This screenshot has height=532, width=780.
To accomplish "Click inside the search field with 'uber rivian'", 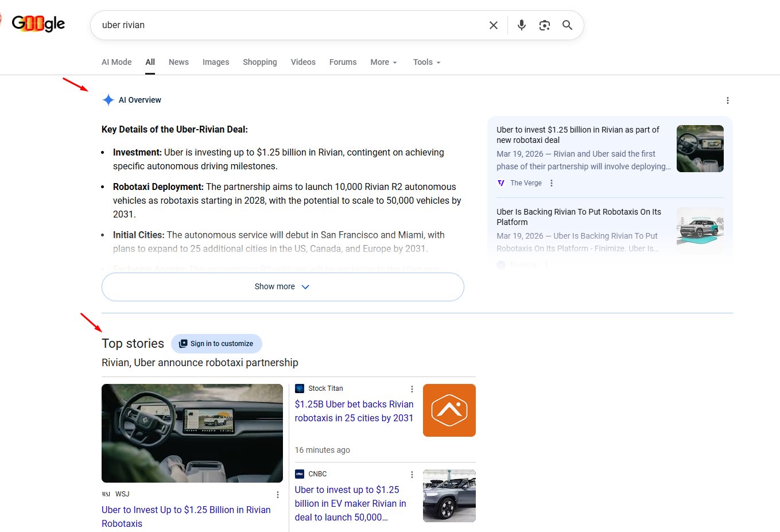I will click(287, 25).
